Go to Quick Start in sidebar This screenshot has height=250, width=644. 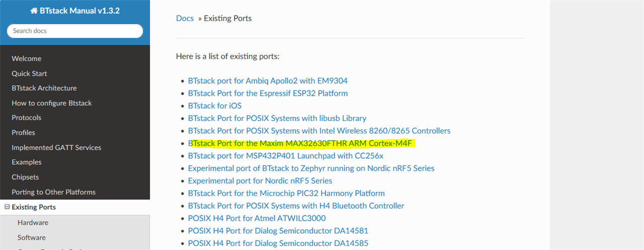(x=29, y=74)
